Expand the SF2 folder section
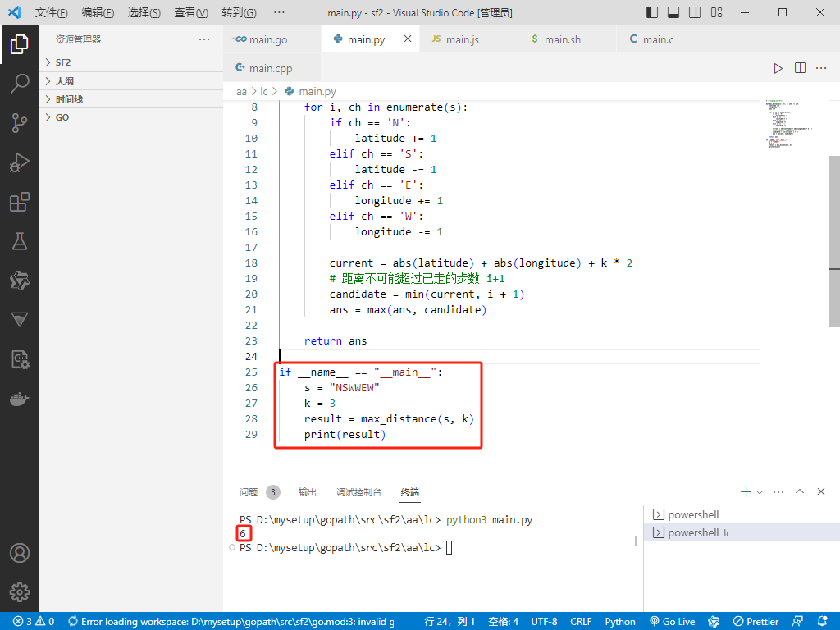Screen dimensions: 840x630 pos(131,62)
